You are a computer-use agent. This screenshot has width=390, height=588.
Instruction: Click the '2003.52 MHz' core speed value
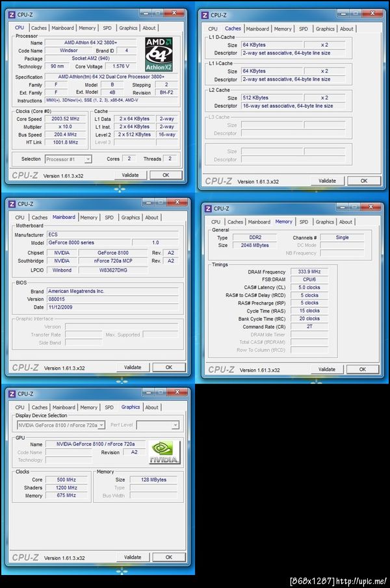tap(65, 119)
